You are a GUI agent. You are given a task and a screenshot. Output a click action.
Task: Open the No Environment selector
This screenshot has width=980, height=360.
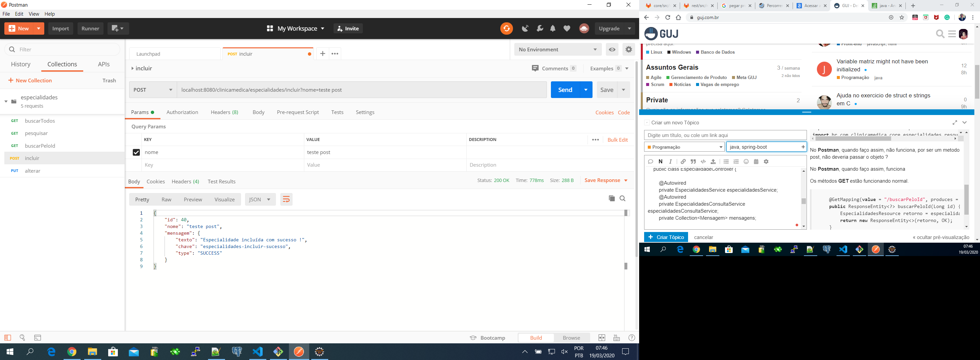558,50
